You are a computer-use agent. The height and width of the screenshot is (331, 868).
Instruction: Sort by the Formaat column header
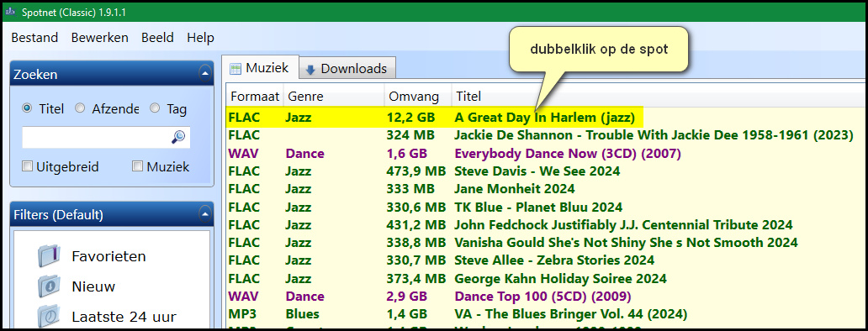pos(255,97)
